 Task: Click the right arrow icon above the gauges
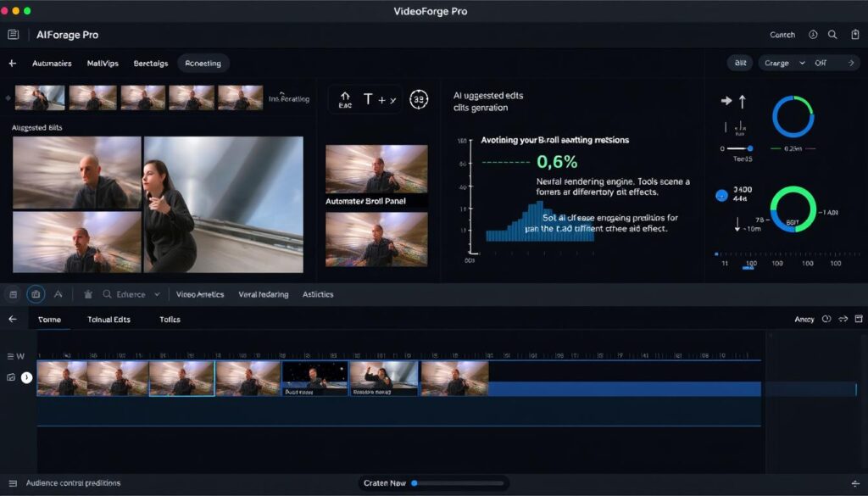point(726,101)
